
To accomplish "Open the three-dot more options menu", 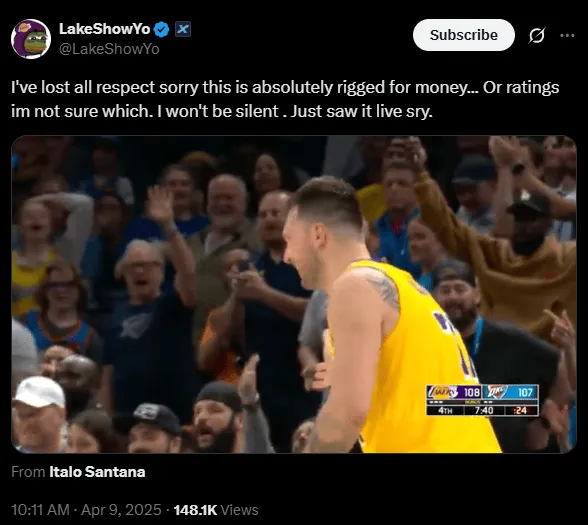I will [567, 35].
